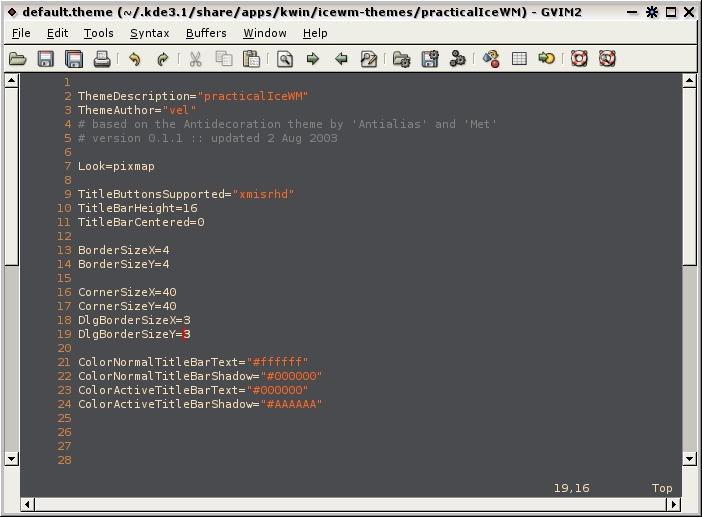Copy selection with the two-pages icon
The image size is (702, 517).
[x=224, y=59]
